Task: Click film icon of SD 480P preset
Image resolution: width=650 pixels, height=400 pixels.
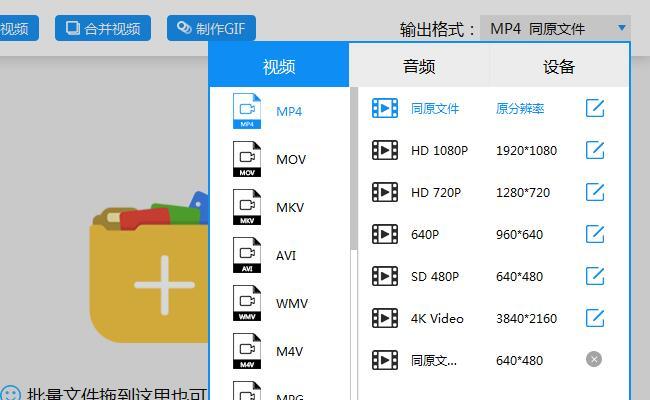Action: tap(385, 276)
